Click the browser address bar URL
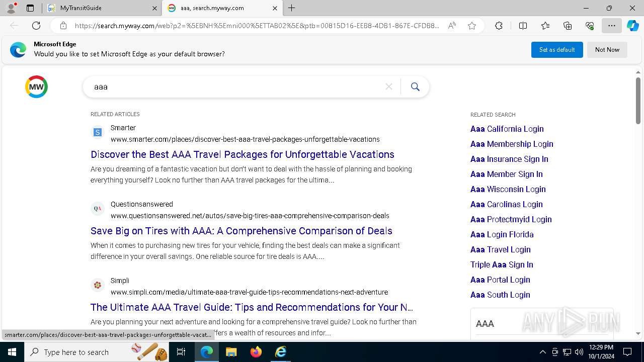Screen dimensions: 644x362 pyautogui.click(x=257, y=26)
